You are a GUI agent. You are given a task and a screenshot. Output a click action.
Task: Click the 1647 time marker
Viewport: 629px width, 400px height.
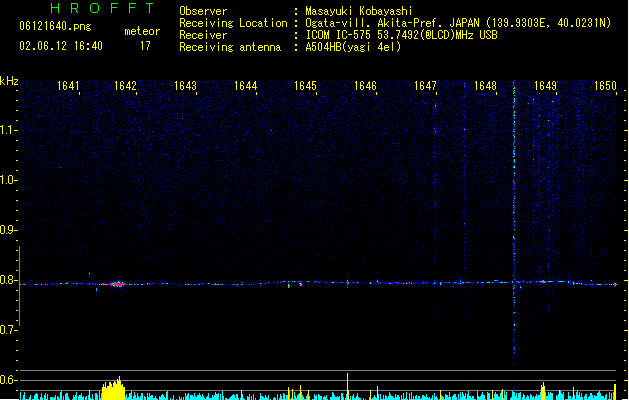(425, 86)
